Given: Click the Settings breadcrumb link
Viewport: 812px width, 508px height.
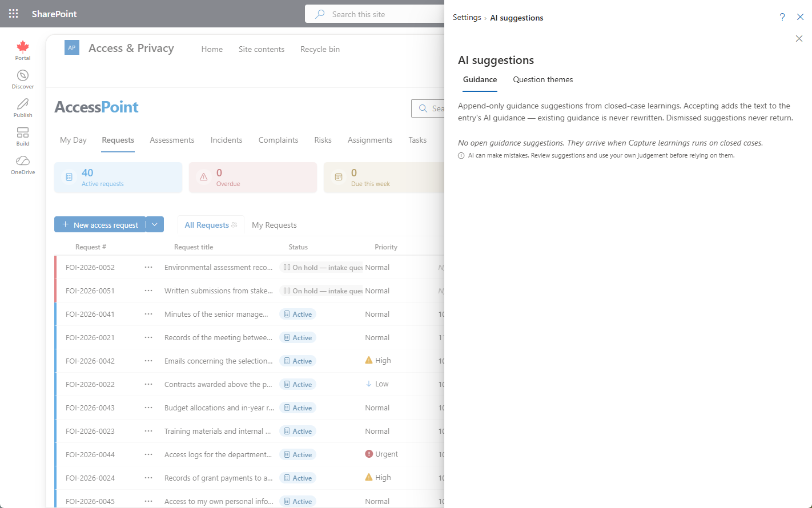Looking at the screenshot, I should point(467,17).
